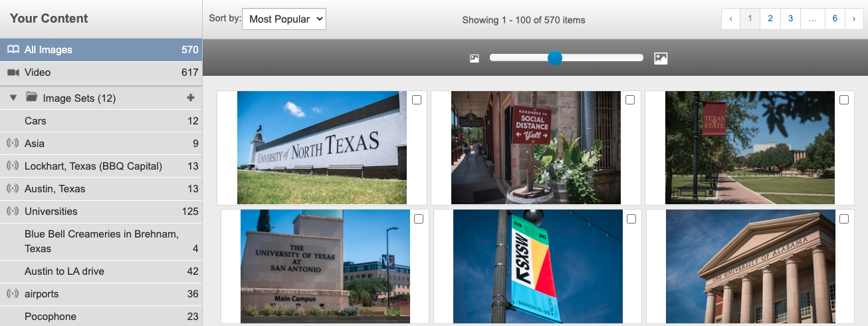Click the large thumbnail size icon

point(661,59)
